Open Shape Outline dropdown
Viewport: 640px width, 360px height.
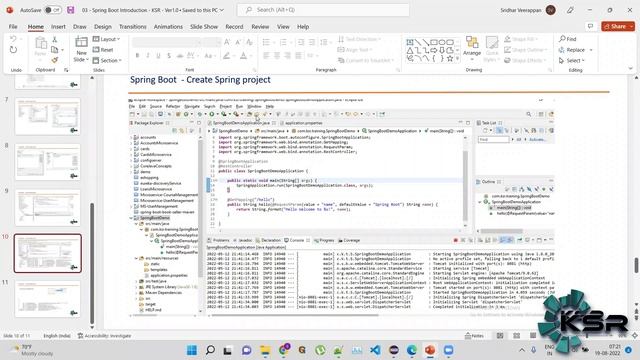(526, 50)
